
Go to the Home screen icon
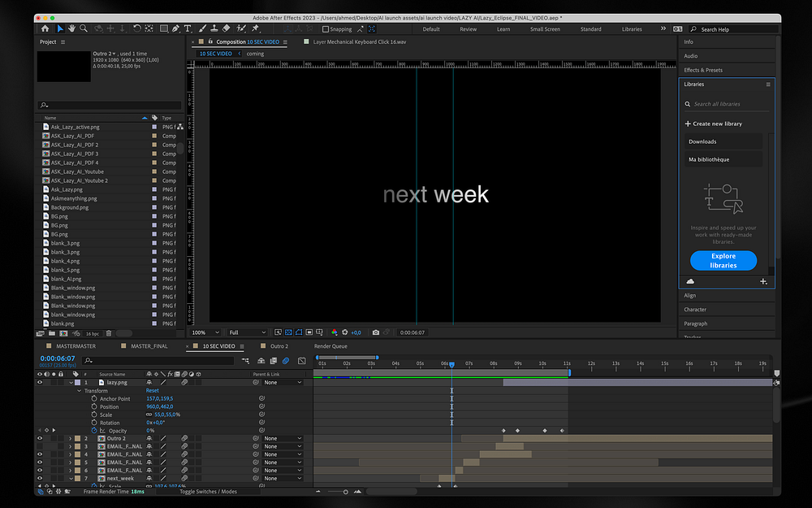(x=45, y=29)
